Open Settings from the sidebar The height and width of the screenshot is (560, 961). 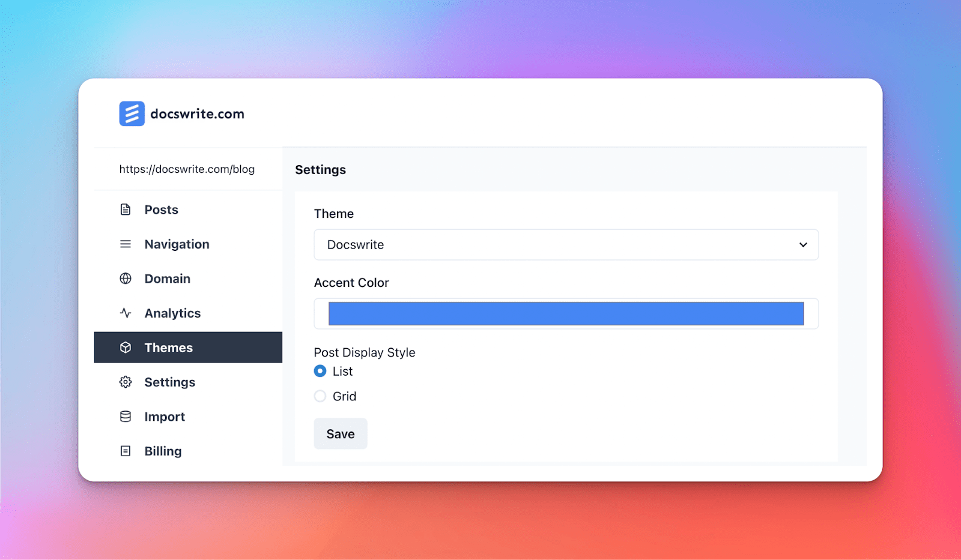pos(188,382)
